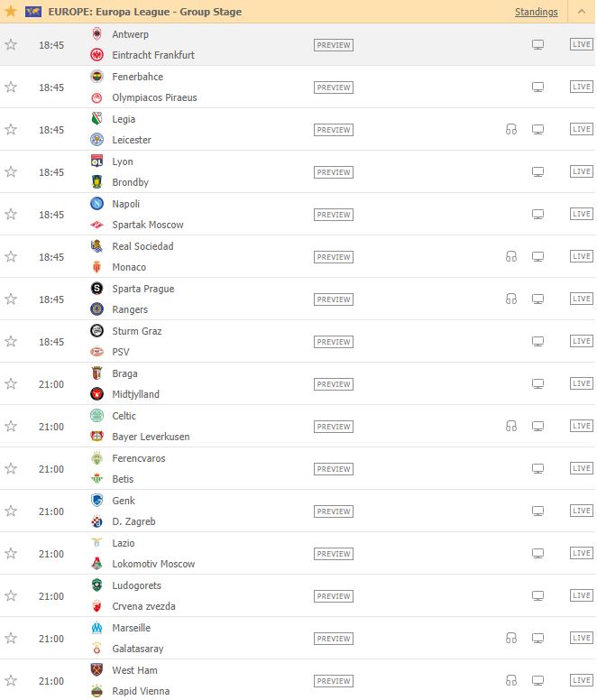The image size is (597, 700).
Task: Toggle the favourite star for Fenerbahce match
Action: (x=11, y=87)
